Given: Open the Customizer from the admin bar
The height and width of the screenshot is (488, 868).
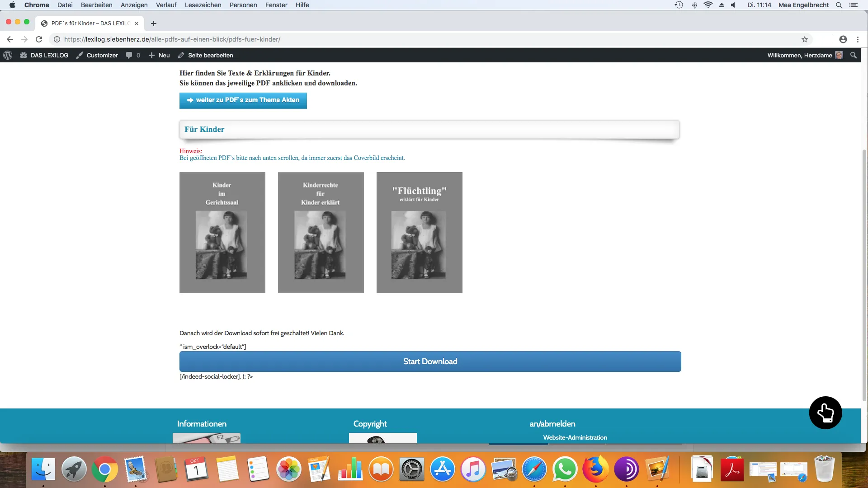Looking at the screenshot, I should (97, 55).
